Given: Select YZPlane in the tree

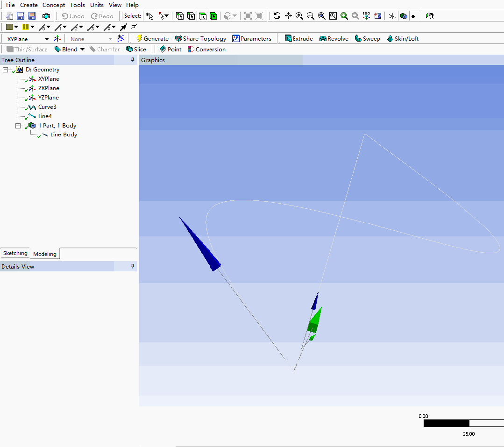Looking at the screenshot, I should pos(49,97).
